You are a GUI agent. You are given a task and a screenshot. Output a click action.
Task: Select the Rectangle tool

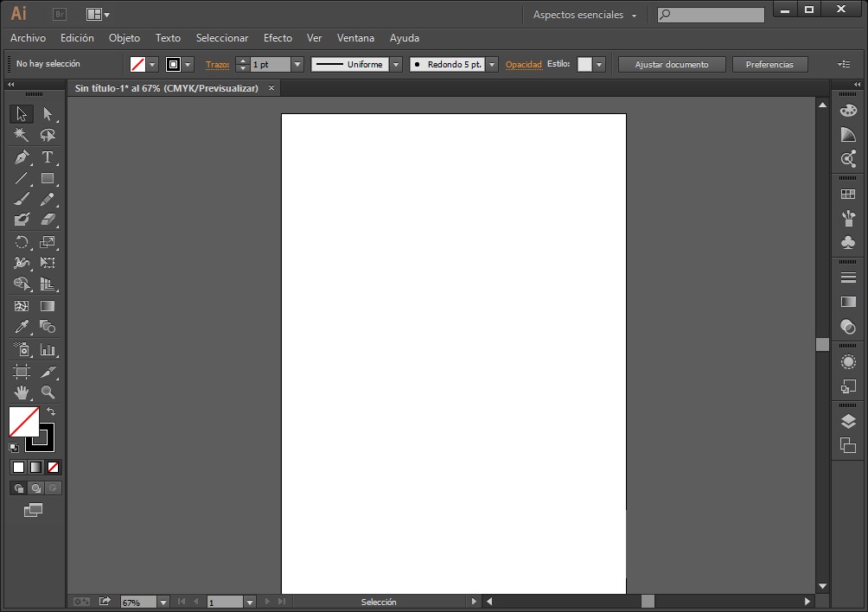click(48, 179)
